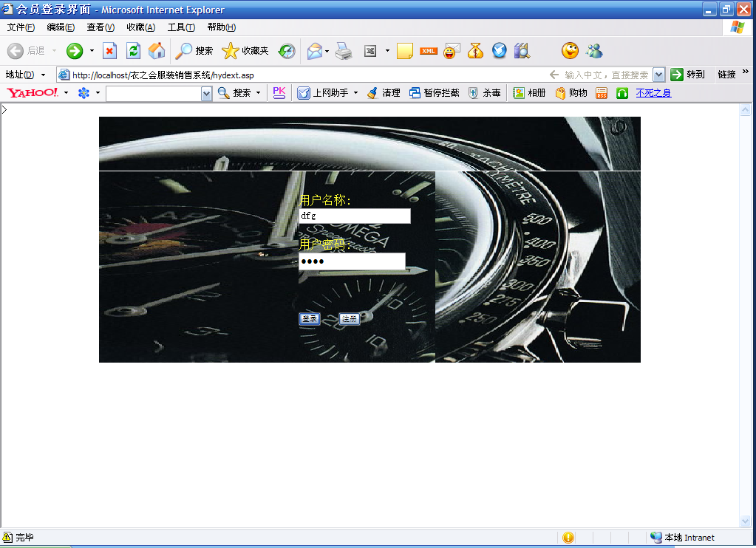Click the Yahoo toolbar 搜索 button
The height and width of the screenshot is (548, 756).
[234, 92]
